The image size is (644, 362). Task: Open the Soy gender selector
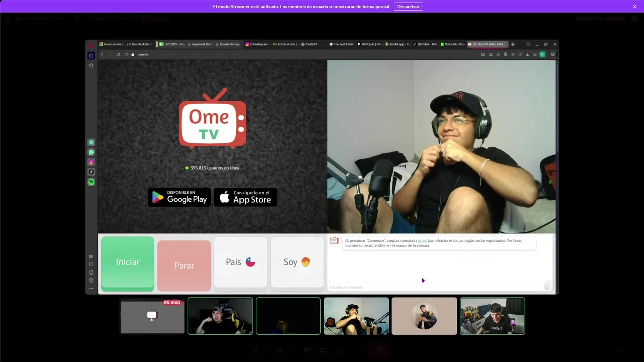[297, 262]
